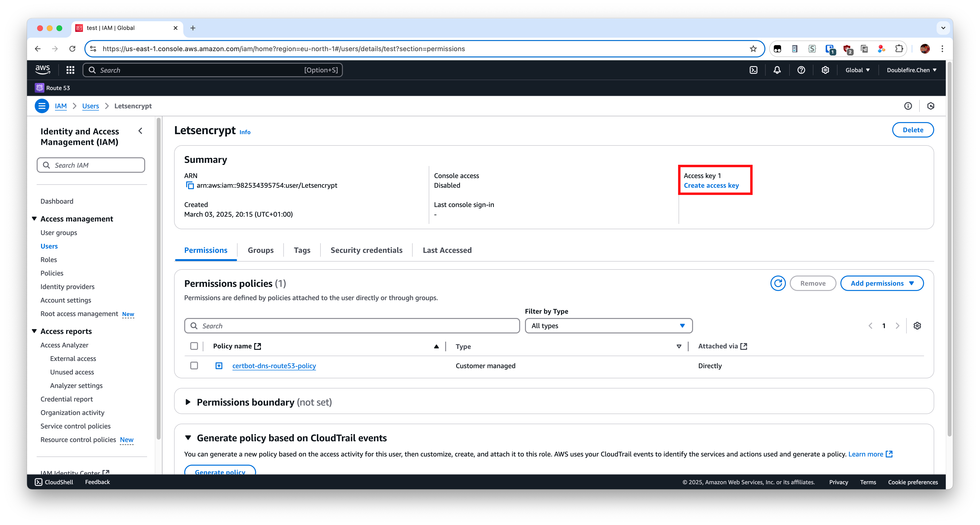Click the CloudShell icon in the footer
The height and width of the screenshot is (525, 980).
[39, 482]
